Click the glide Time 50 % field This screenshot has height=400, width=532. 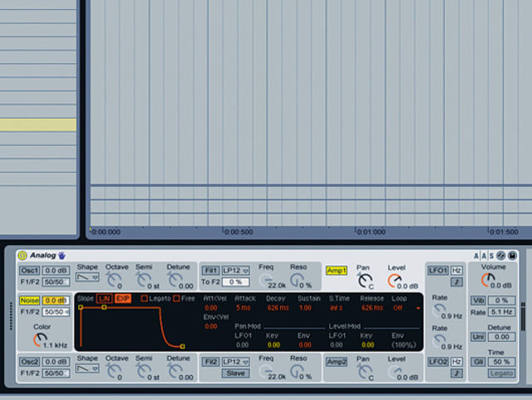point(502,362)
